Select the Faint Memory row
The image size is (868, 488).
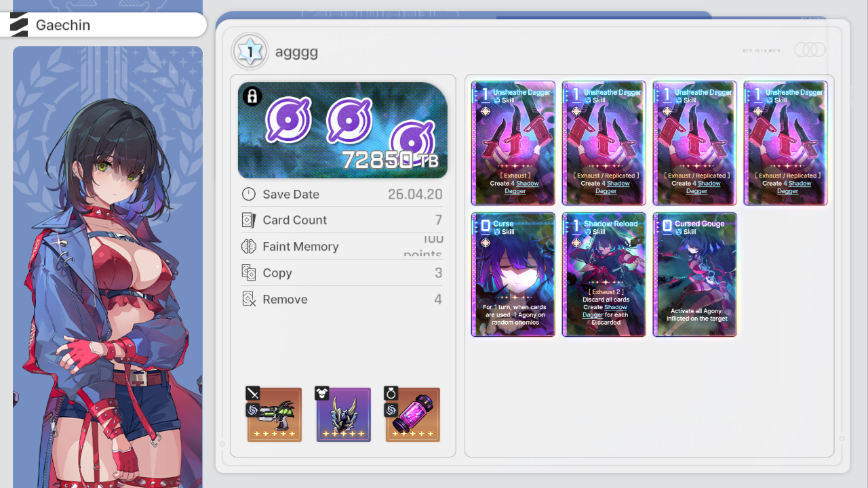(x=342, y=247)
